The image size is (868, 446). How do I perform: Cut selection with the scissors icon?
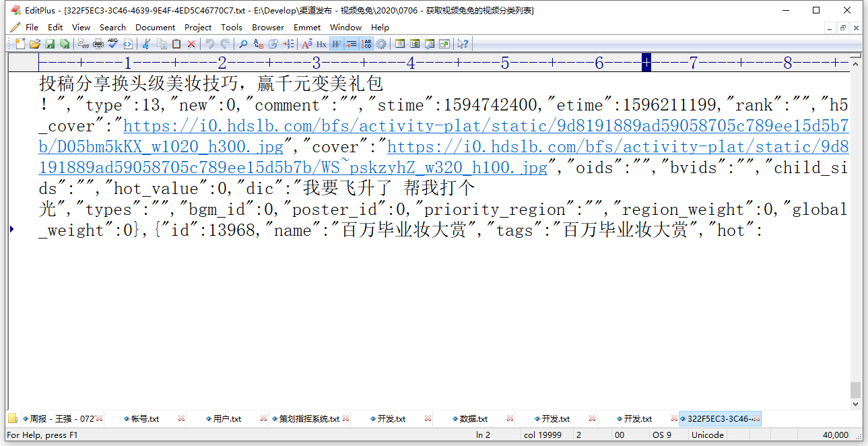[x=146, y=44]
